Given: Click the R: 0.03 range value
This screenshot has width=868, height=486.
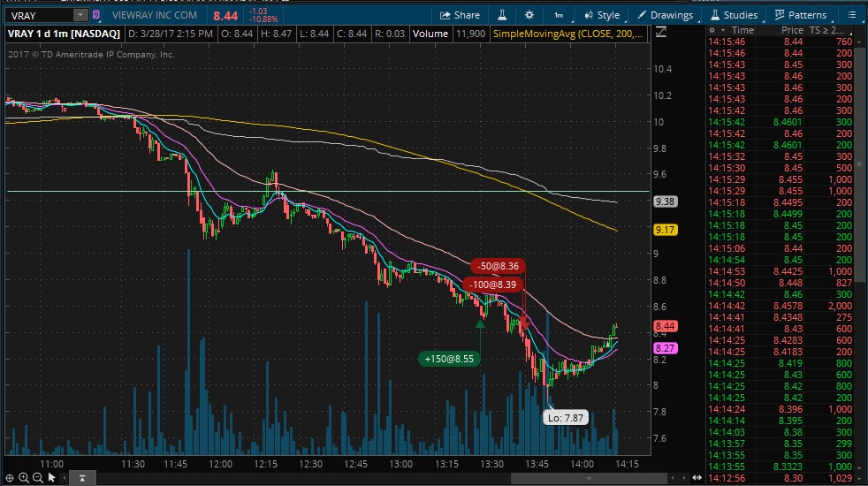Looking at the screenshot, I should click(390, 34).
